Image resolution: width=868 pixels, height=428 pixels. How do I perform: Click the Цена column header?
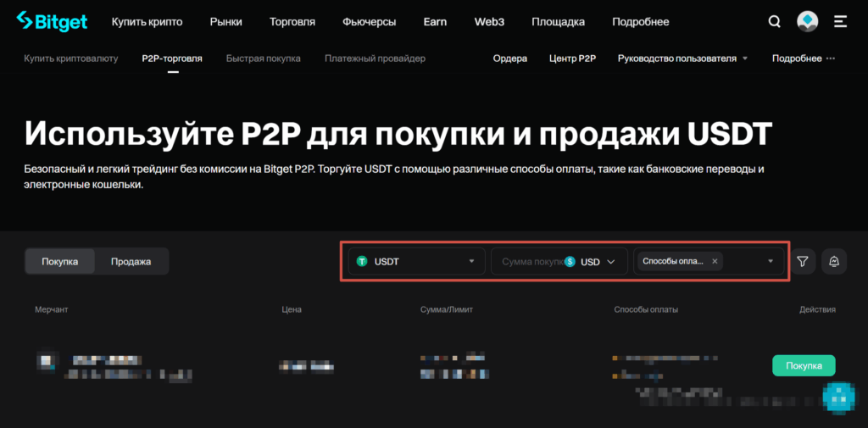[292, 309]
